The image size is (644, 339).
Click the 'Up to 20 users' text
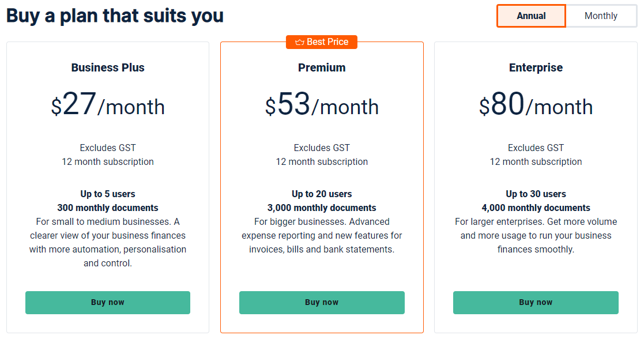322,194
